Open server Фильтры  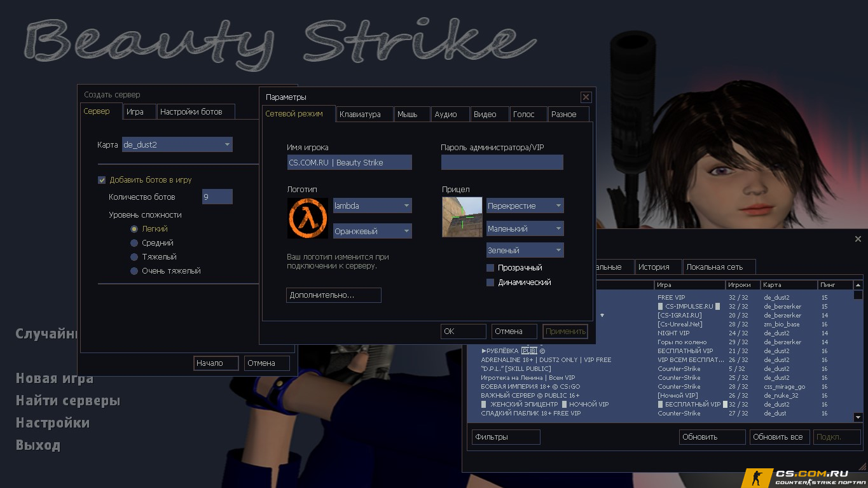pyautogui.click(x=506, y=437)
